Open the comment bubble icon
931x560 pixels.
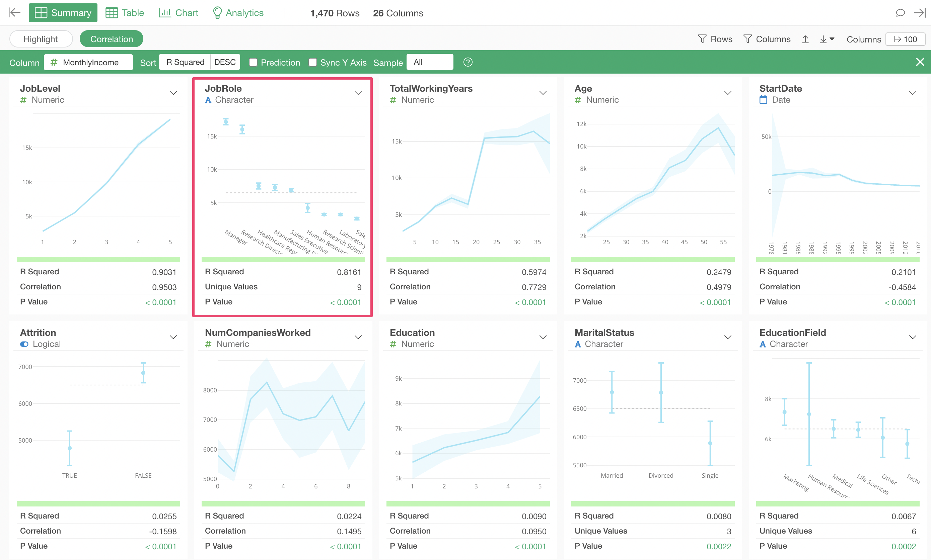[900, 13]
